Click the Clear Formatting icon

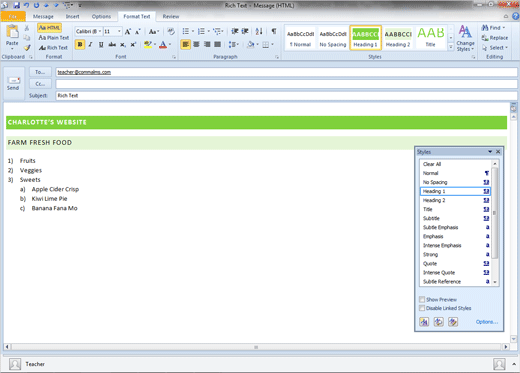coord(171,32)
